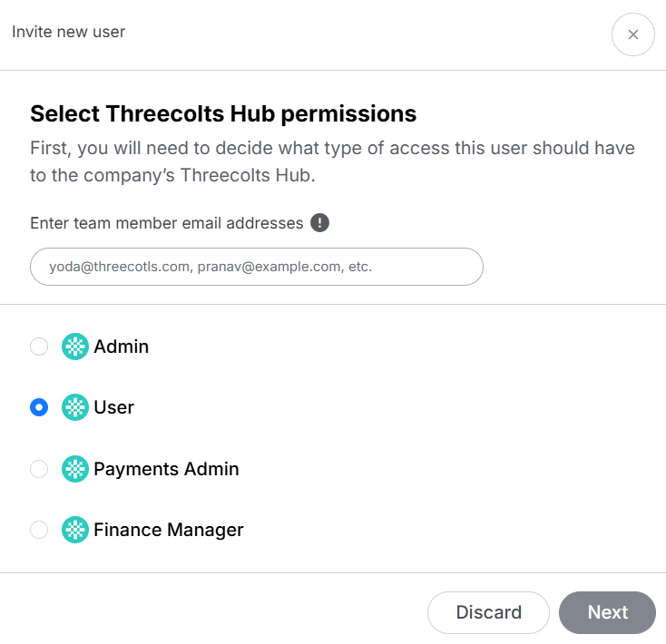Screen dimensions: 666x644
Task: Choose the Finance Manager radio button
Action: click(x=39, y=530)
